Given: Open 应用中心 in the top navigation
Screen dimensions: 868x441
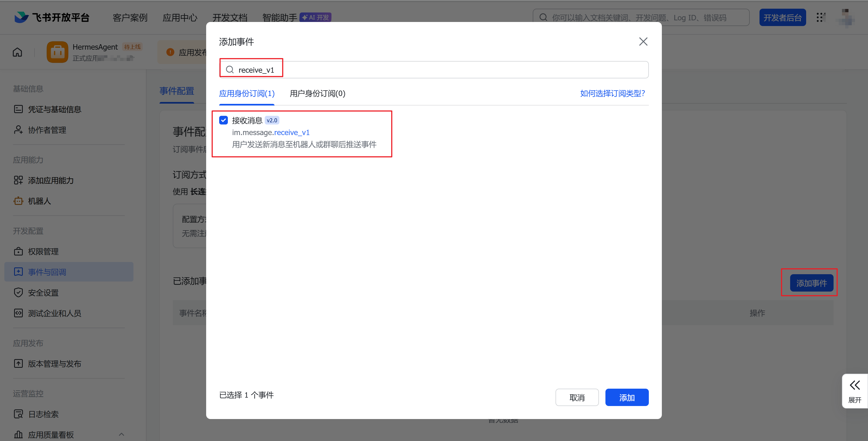Looking at the screenshot, I should [x=180, y=18].
